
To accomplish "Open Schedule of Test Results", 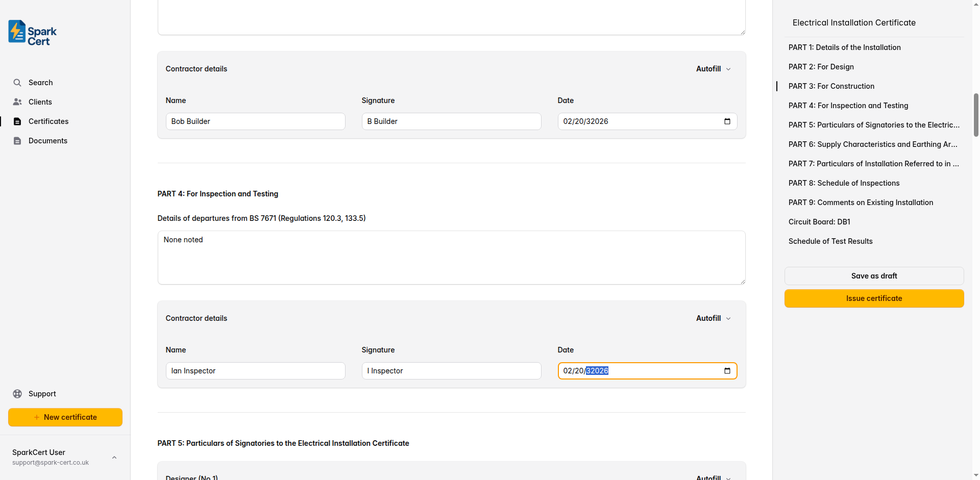I will click(830, 241).
